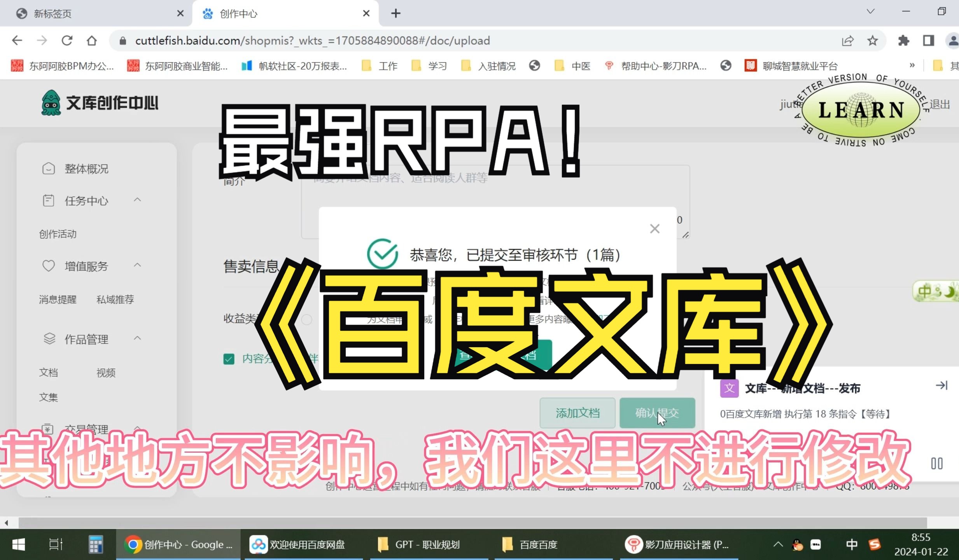
Task: Open Task View on the taskbar
Action: 56,544
